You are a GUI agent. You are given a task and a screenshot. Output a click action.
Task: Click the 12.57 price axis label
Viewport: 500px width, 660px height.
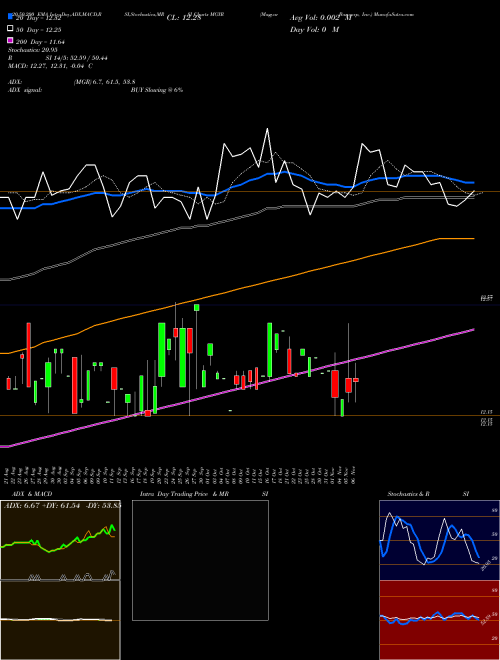pyautogui.click(x=487, y=298)
